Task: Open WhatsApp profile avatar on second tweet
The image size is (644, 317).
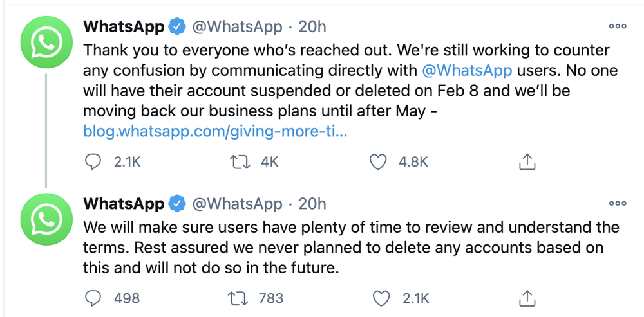Action: click(46, 219)
